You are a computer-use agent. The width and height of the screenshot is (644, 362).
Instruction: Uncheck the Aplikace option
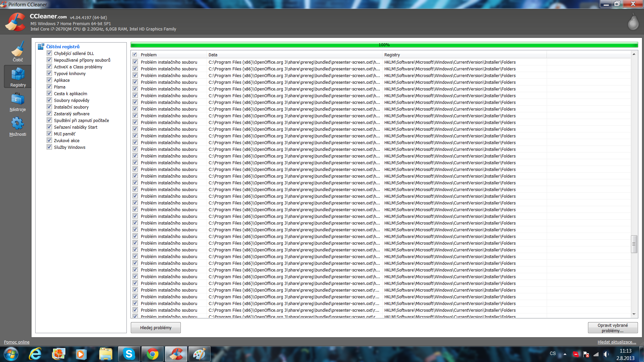point(49,80)
